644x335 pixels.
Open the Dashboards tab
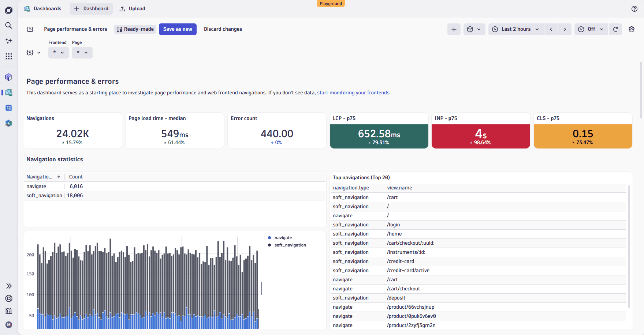[x=43, y=9]
